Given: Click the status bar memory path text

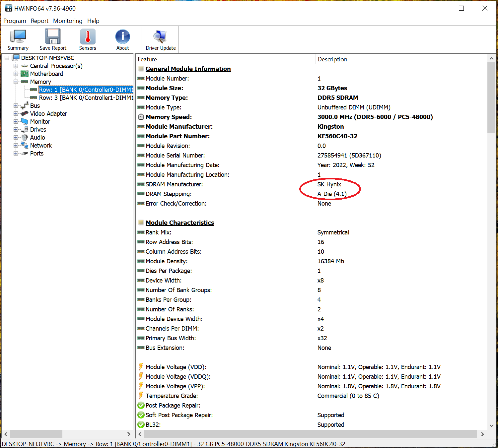Looking at the screenshot, I should pos(174,444).
